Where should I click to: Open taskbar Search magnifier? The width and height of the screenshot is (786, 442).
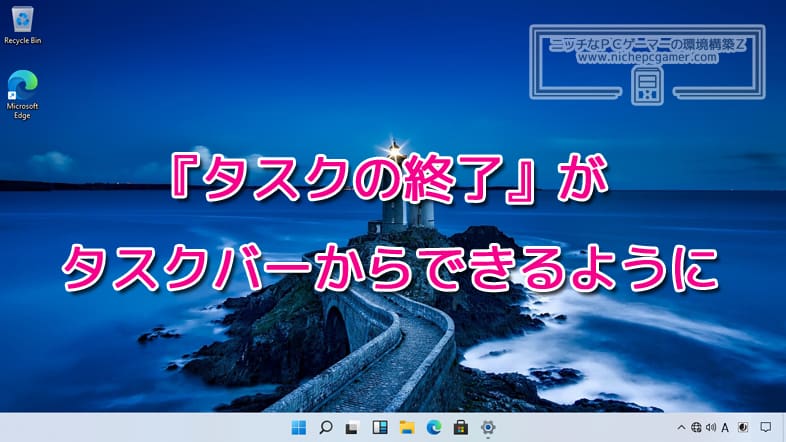coord(326,427)
